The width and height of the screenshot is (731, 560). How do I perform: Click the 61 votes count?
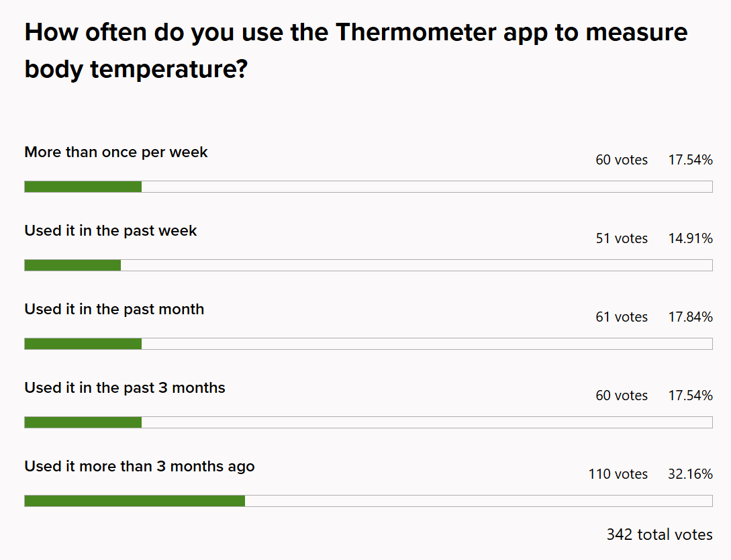pyautogui.click(x=622, y=318)
